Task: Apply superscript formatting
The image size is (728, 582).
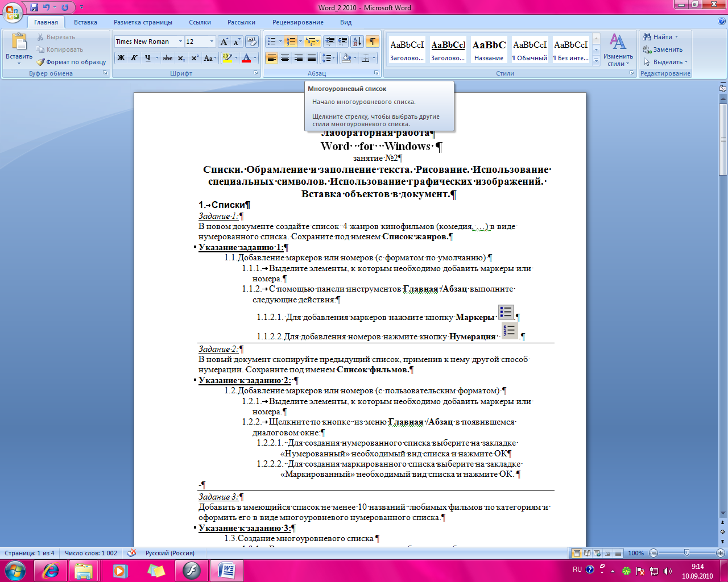Action: [x=195, y=58]
